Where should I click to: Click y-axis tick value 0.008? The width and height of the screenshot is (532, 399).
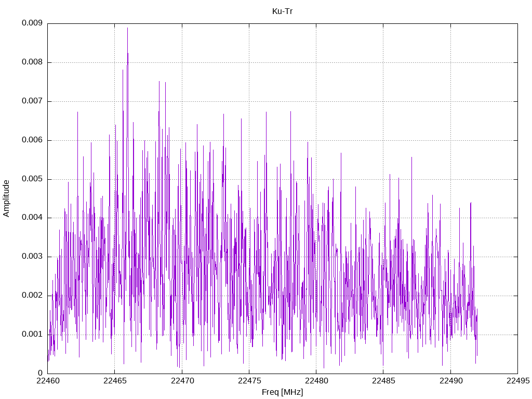click(x=32, y=62)
